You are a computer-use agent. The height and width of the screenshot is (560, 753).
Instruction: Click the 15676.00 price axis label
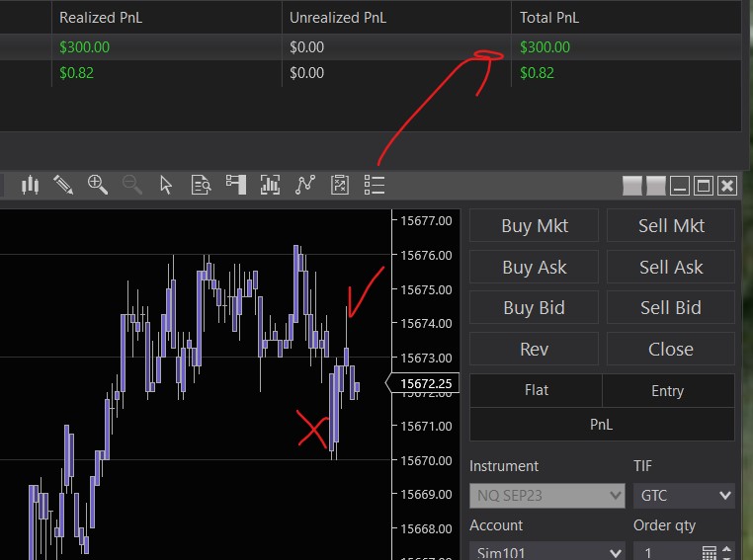[x=426, y=255]
